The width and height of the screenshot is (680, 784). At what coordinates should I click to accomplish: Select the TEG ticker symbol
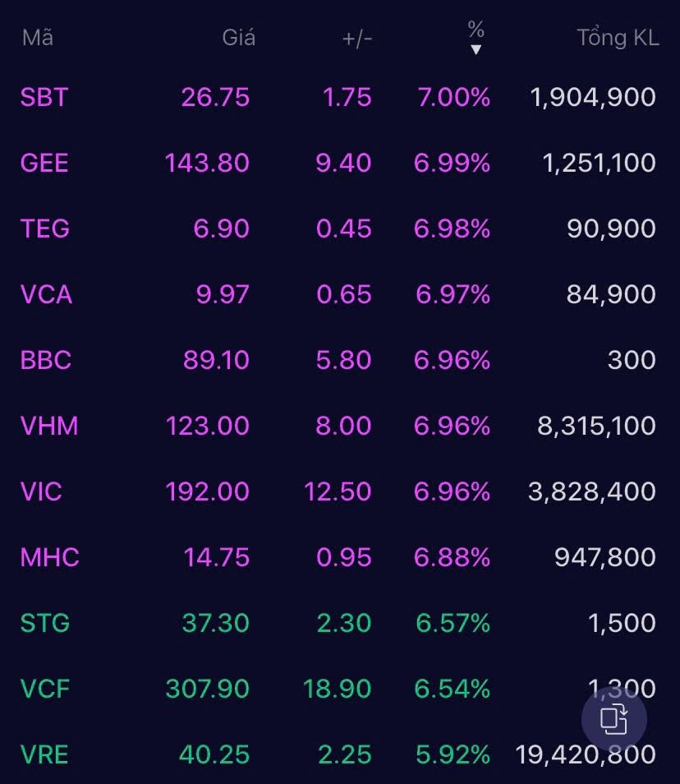44,228
